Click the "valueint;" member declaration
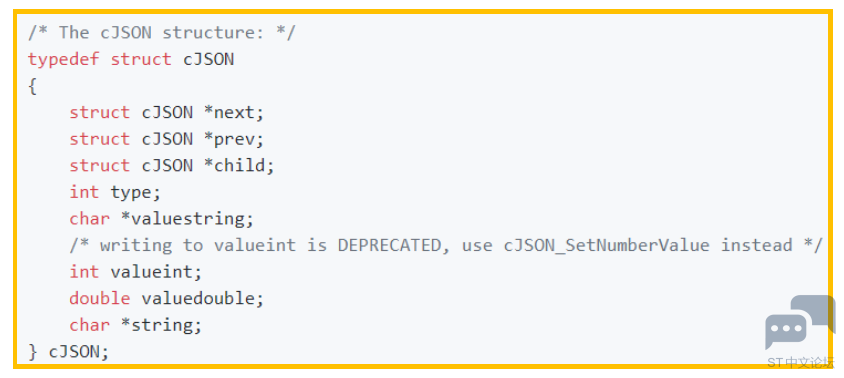This screenshot has height=378, width=844. 156,272
